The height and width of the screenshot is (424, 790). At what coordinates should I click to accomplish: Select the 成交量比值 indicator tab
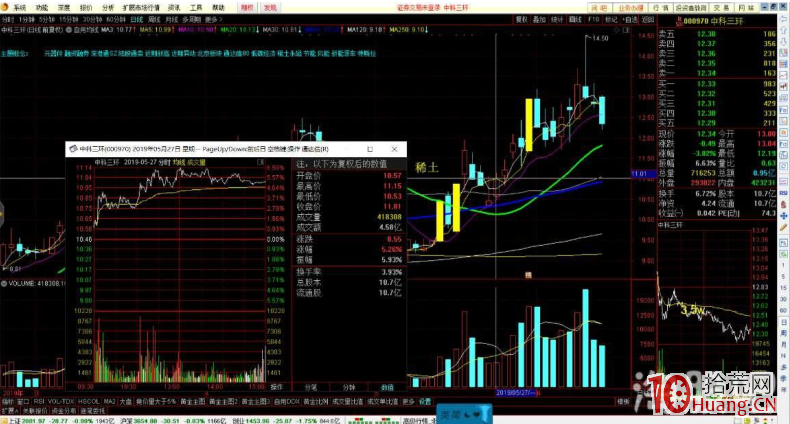point(348,401)
